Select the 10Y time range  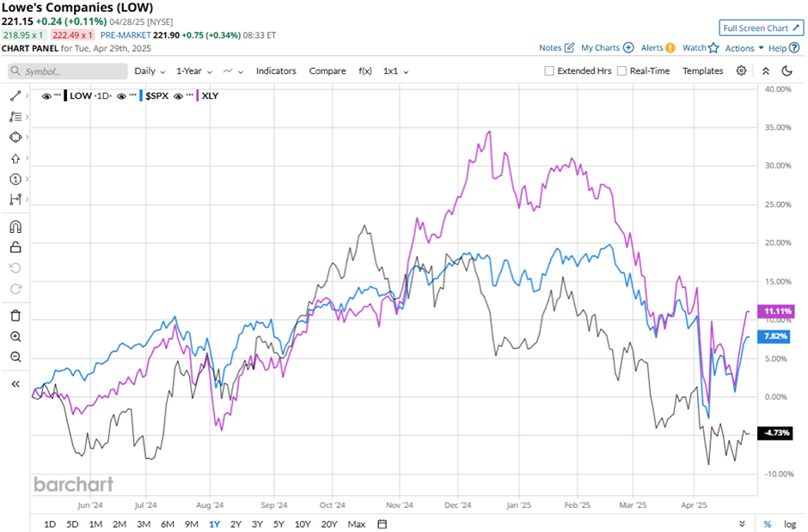(x=303, y=523)
